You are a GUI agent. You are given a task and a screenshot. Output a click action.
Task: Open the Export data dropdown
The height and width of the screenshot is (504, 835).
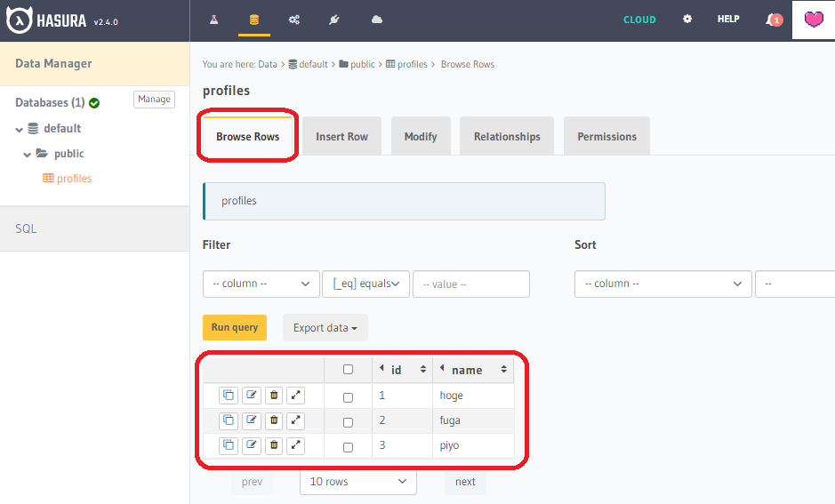[x=325, y=328]
